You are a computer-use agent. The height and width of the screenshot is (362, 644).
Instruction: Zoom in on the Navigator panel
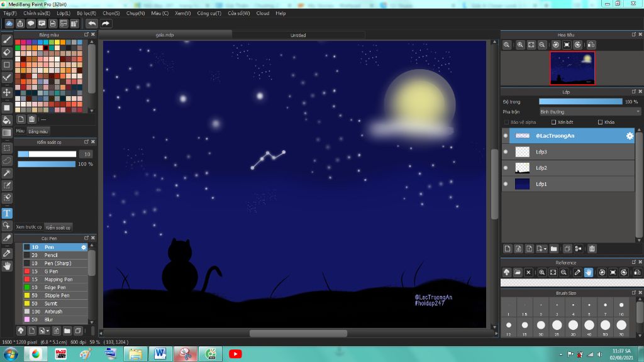click(x=520, y=45)
